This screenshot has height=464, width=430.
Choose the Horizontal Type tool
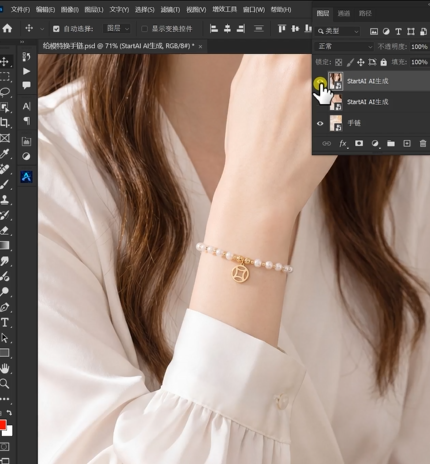[x=5, y=322]
